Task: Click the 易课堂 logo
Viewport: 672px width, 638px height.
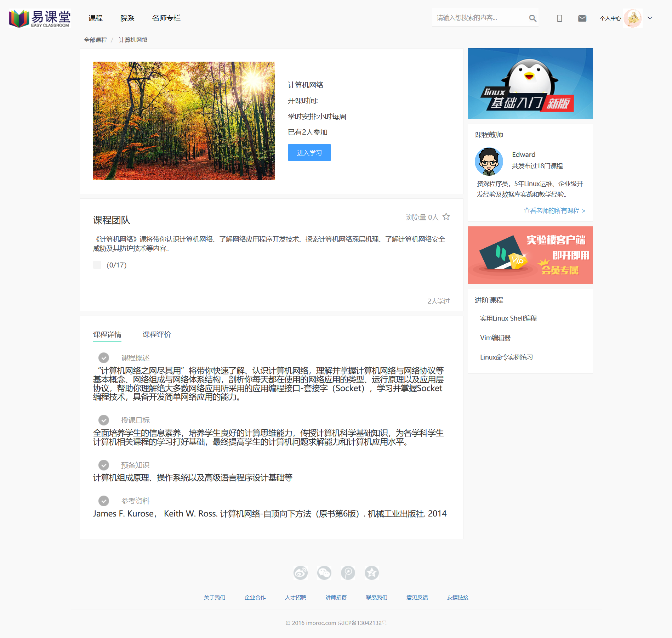Action: point(39,18)
